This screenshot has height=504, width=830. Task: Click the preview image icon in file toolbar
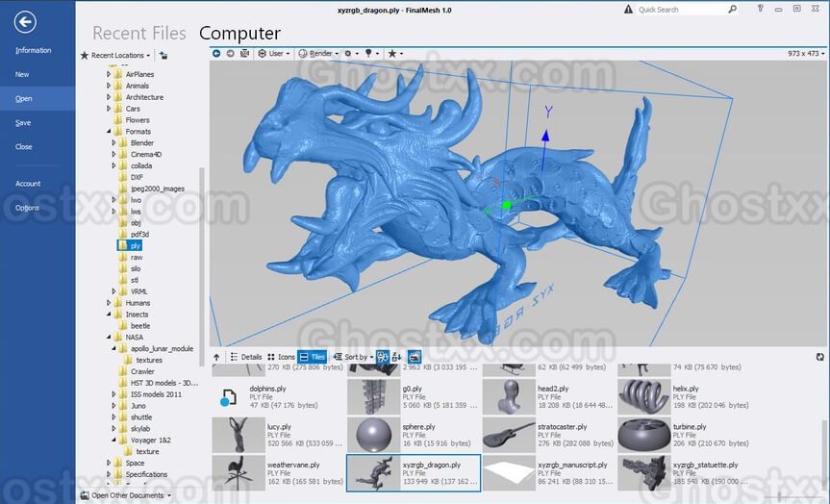tap(415, 357)
